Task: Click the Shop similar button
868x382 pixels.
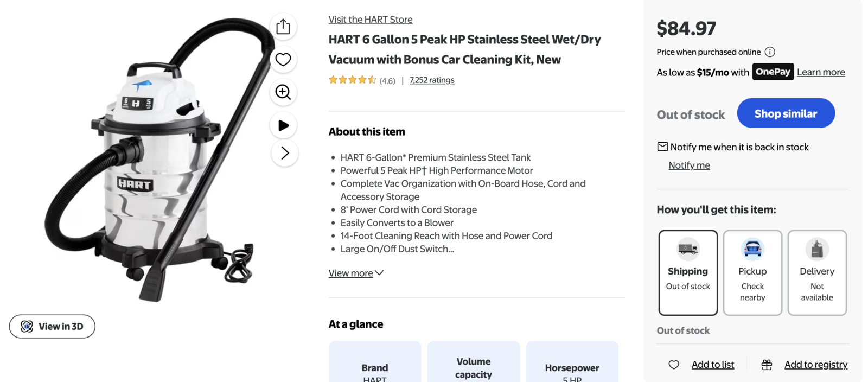Action: [x=786, y=113]
